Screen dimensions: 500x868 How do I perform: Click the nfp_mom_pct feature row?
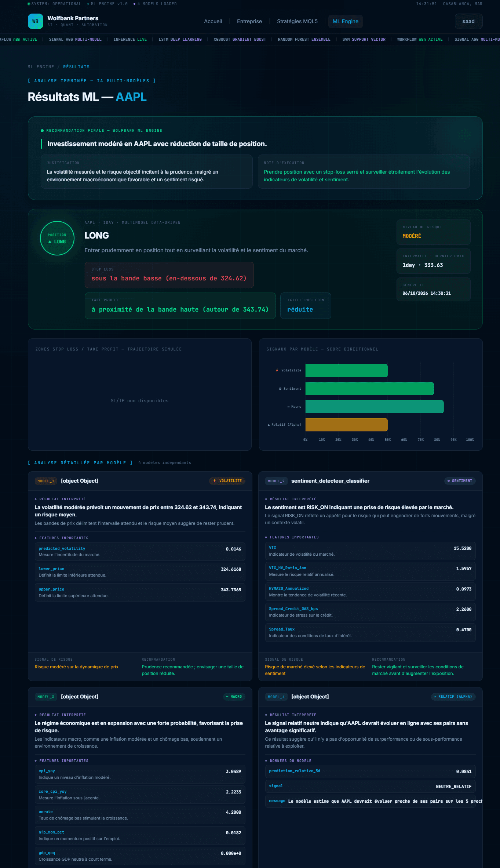click(x=140, y=835)
